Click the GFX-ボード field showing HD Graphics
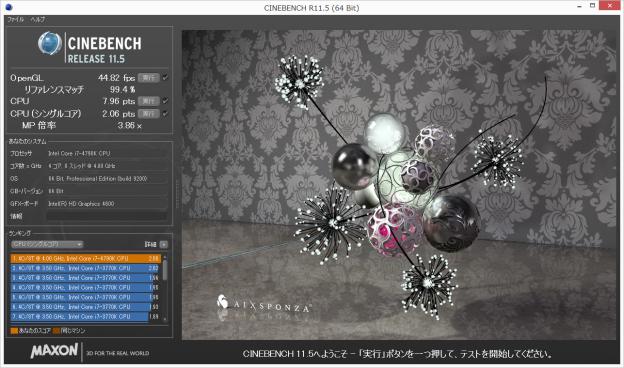Screen dimensions: 624x368 click(x=107, y=204)
